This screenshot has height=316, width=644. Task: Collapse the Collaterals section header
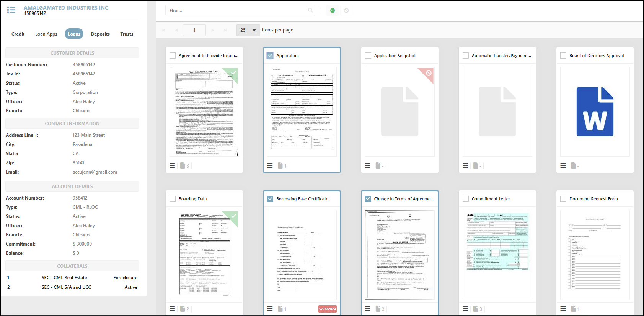point(72,266)
